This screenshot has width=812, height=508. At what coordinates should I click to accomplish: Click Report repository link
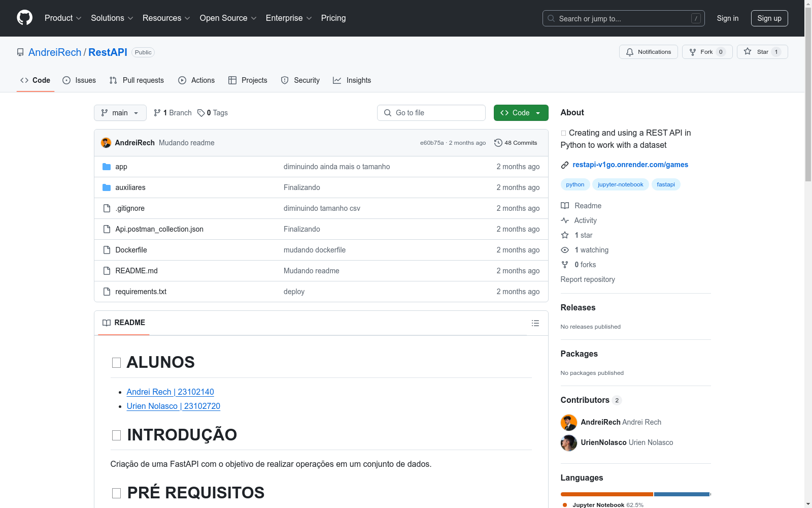coord(588,279)
